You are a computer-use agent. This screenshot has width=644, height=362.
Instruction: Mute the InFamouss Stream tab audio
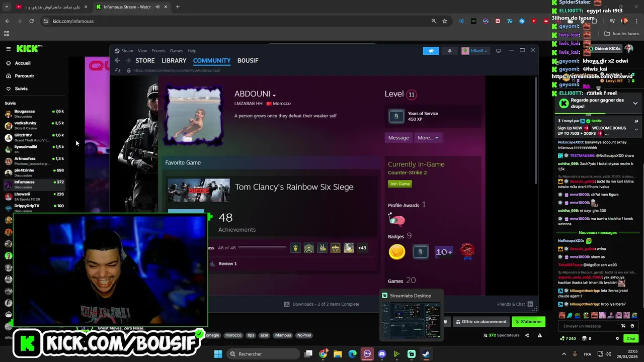click(x=157, y=7)
